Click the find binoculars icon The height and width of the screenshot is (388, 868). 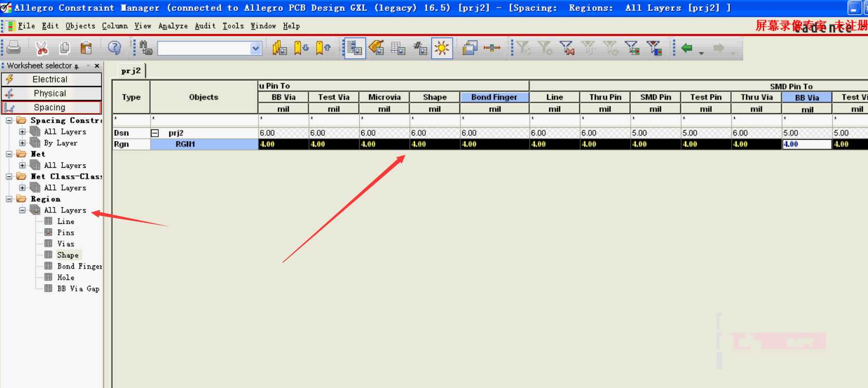point(146,48)
